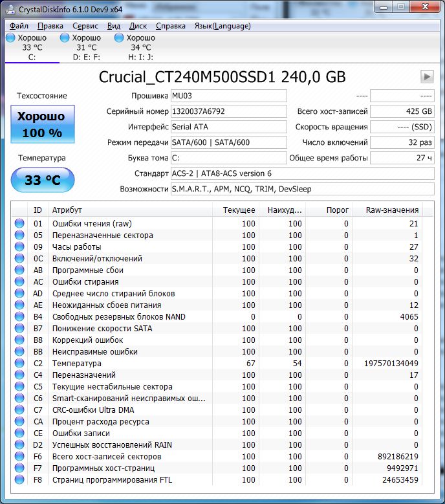Click the status orb for attribute F6
The image size is (445, 504).
tap(19, 456)
